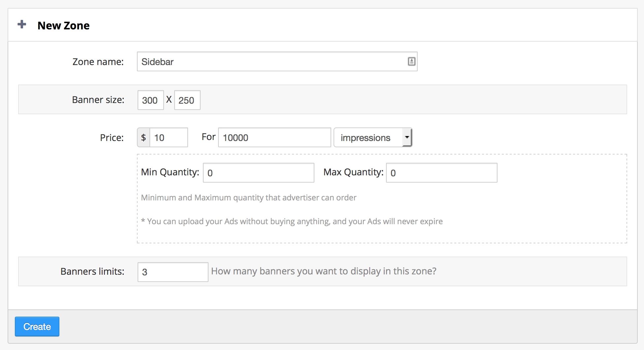Click the Create button
Screen dimensions: 644x350
pyautogui.click(x=37, y=327)
